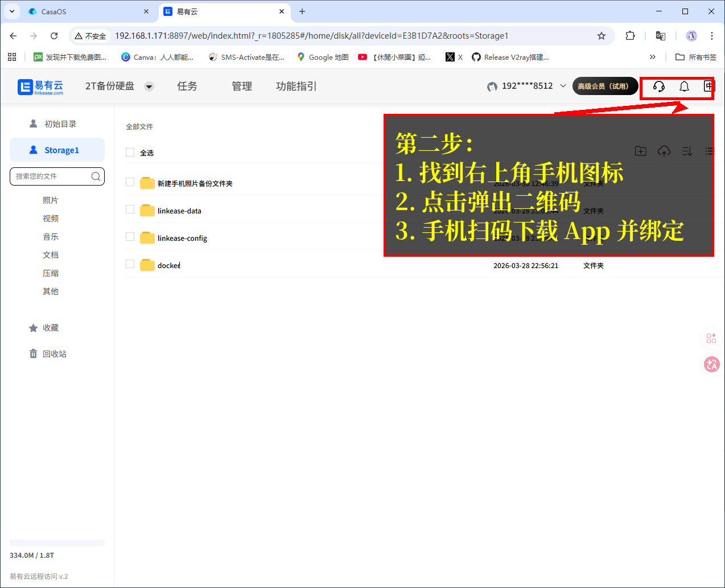Tick the checkbox for docker
The width and height of the screenshot is (725, 588).
[130, 264]
